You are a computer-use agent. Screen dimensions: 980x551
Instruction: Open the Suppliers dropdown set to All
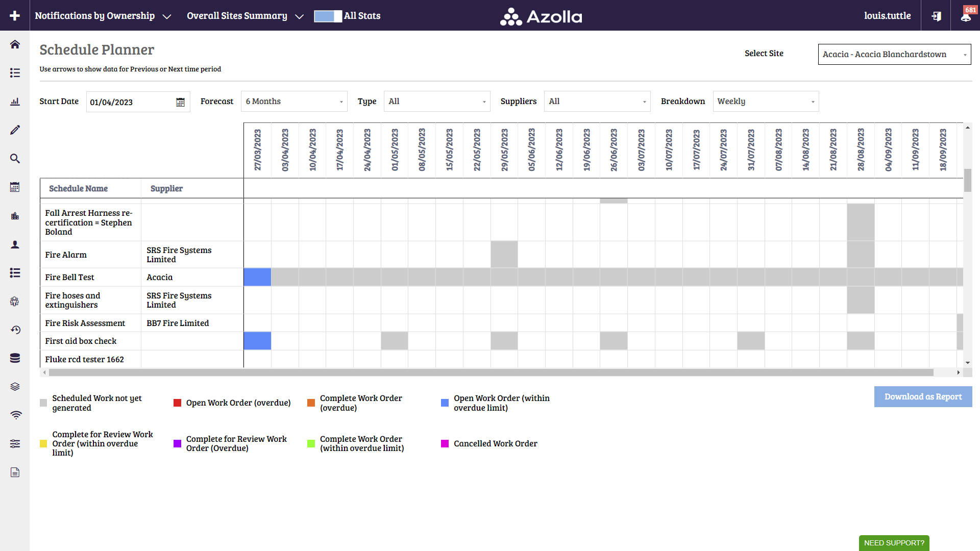(597, 101)
